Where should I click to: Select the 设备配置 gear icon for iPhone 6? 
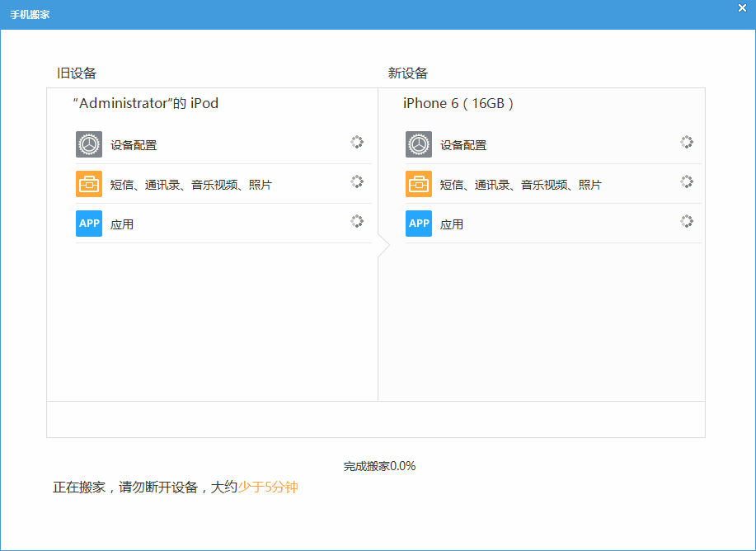tap(418, 144)
